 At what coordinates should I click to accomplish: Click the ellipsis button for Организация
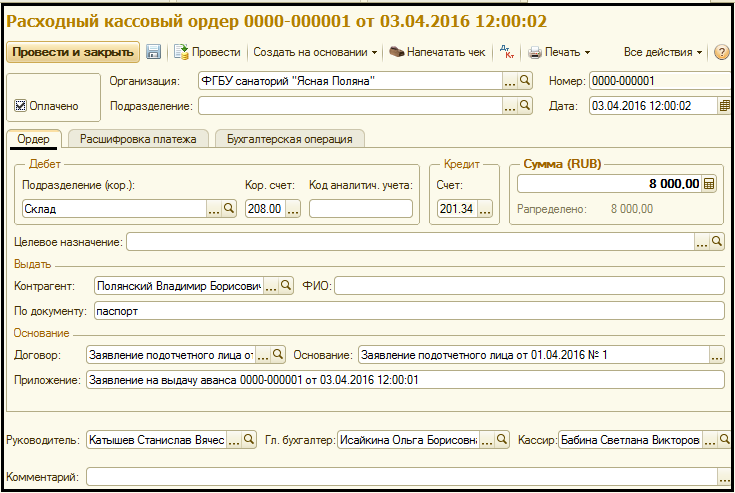510,81
